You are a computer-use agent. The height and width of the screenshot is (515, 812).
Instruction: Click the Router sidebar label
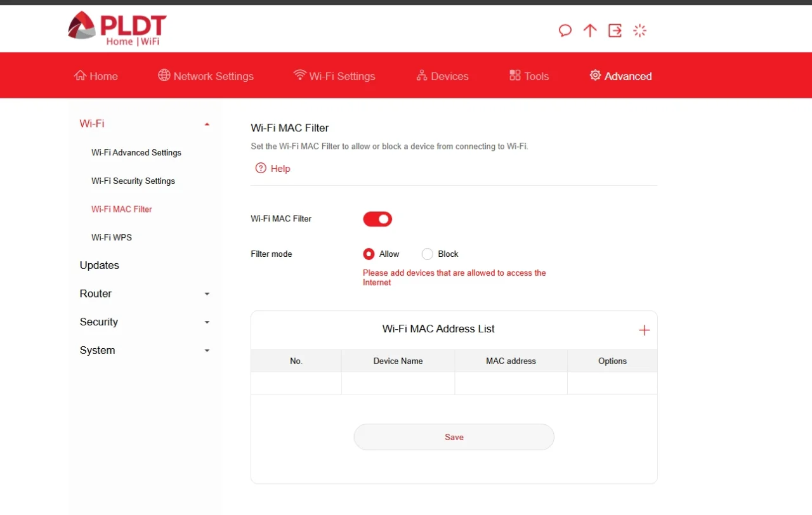96,294
